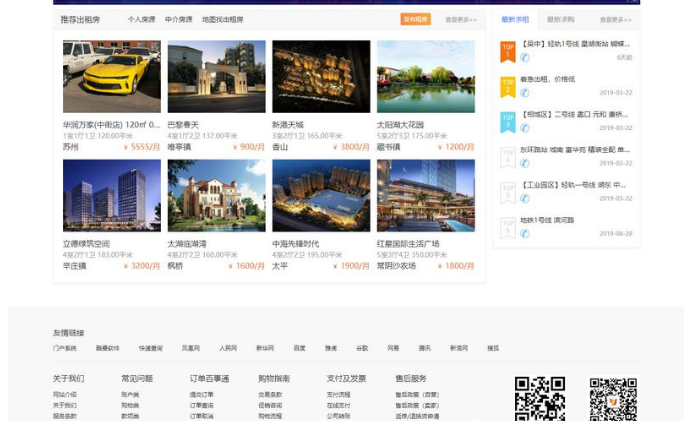Switch to the 最新求租 tab
Viewport: 686px width, 421px height.
point(515,19)
